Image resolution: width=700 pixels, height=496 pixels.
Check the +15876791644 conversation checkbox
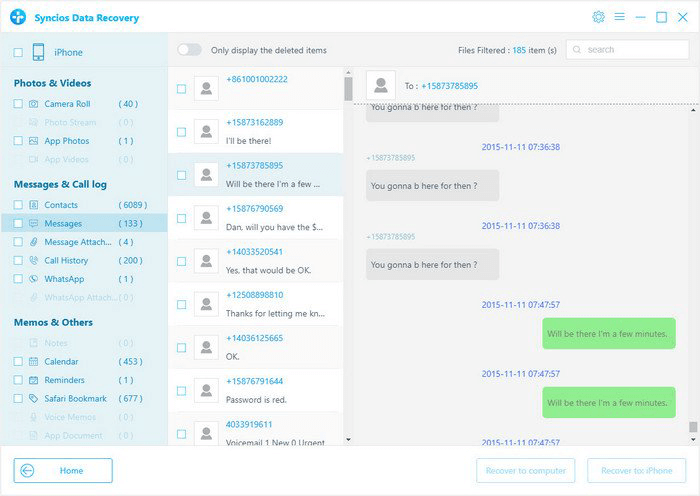181,391
